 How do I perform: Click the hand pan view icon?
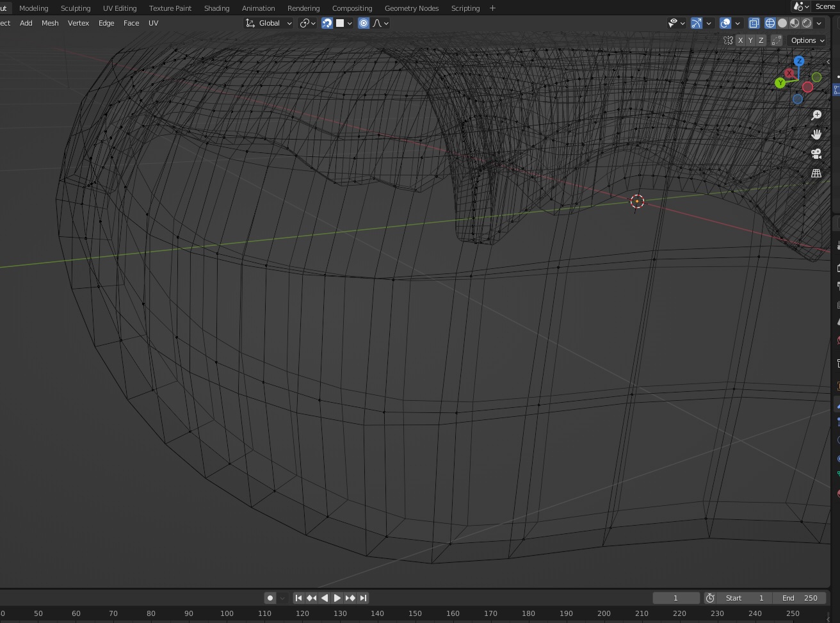click(x=816, y=134)
